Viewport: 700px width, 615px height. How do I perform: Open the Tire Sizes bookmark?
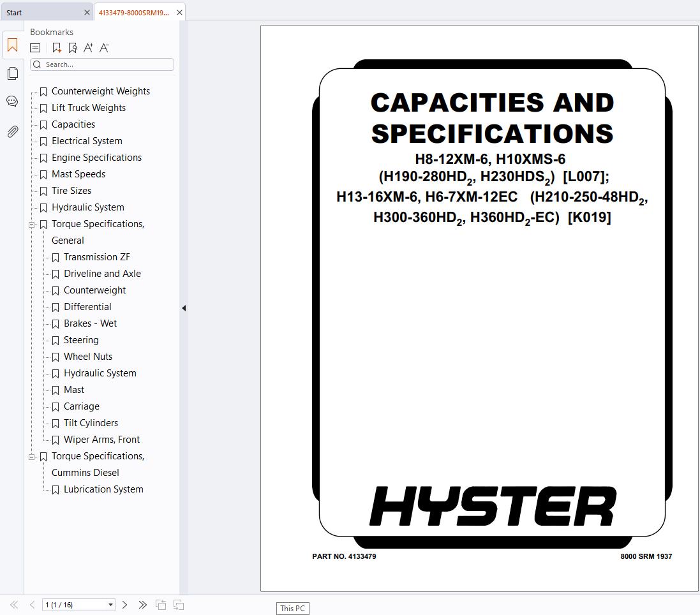click(71, 191)
